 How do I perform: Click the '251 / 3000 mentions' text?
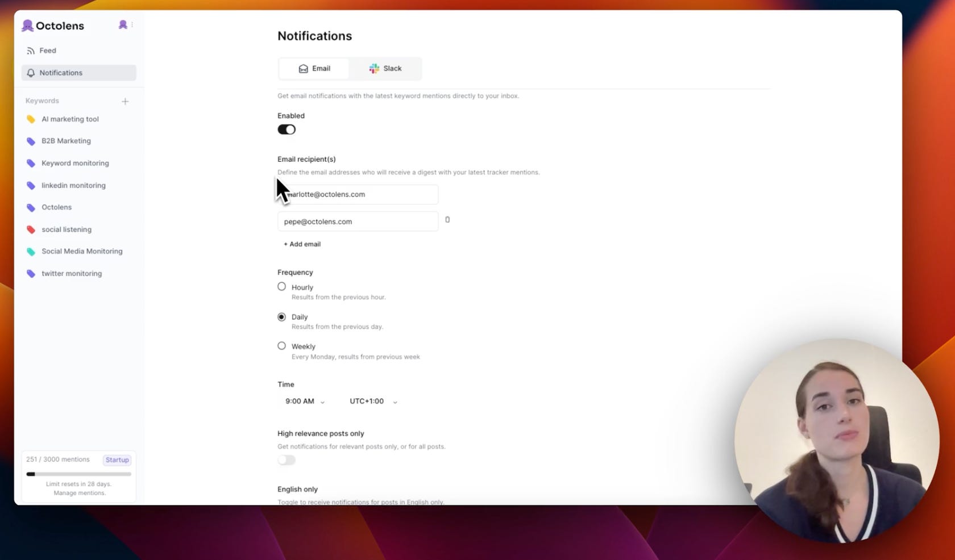58,459
